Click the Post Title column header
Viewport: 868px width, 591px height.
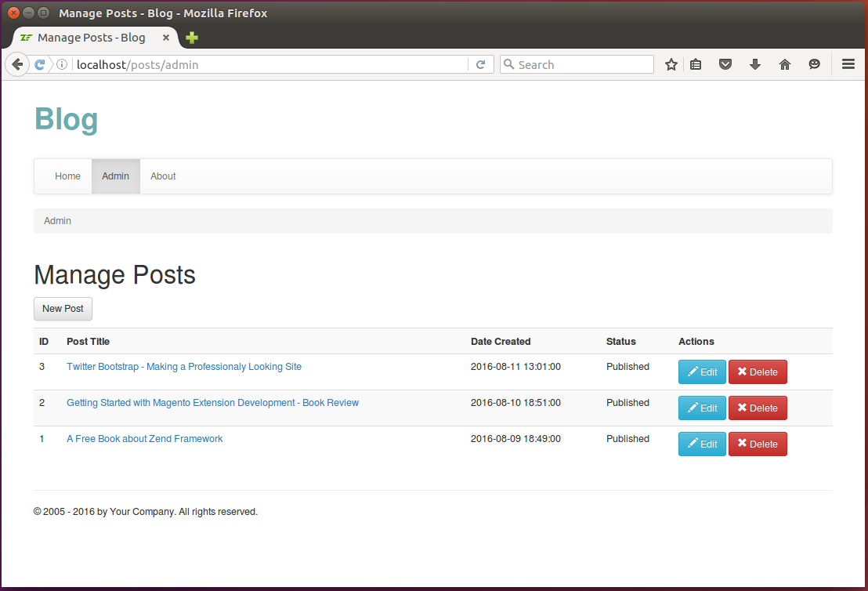tap(88, 342)
